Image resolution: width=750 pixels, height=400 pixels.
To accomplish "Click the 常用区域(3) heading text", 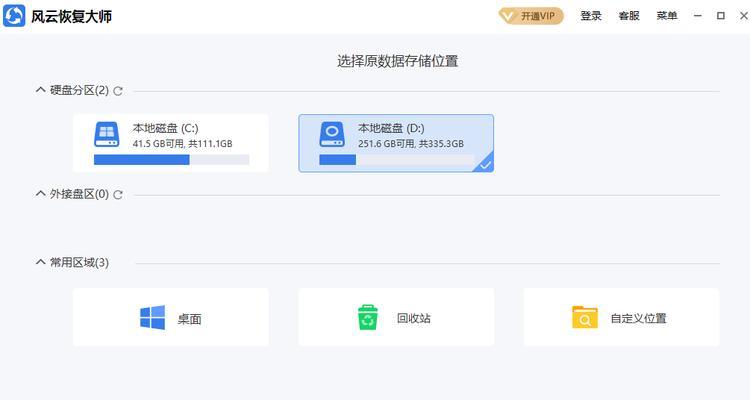I will point(79,263).
